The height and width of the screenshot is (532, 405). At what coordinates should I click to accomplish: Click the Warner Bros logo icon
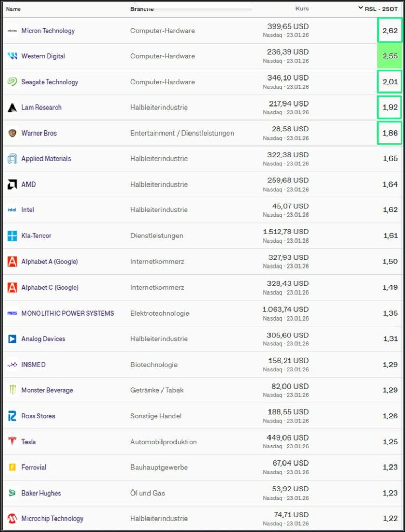(12, 134)
